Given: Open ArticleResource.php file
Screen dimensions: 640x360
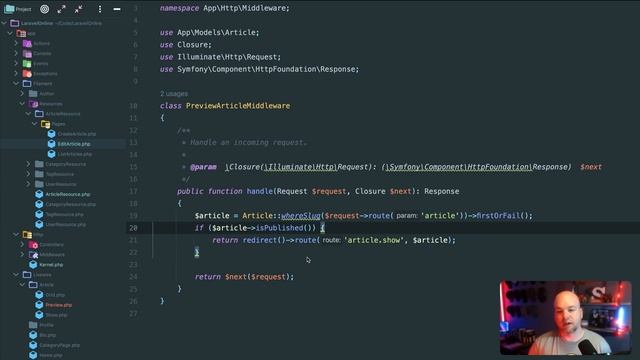Looking at the screenshot, I should [x=68, y=194].
